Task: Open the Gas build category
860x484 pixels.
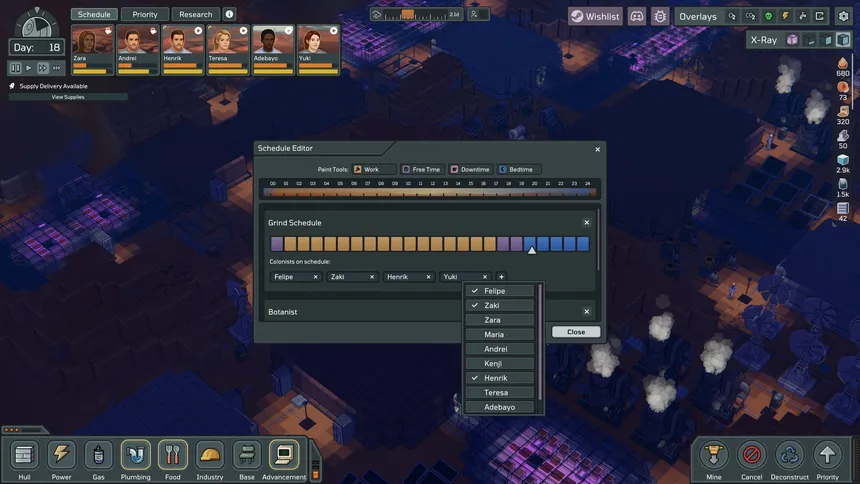Action: coord(98,454)
